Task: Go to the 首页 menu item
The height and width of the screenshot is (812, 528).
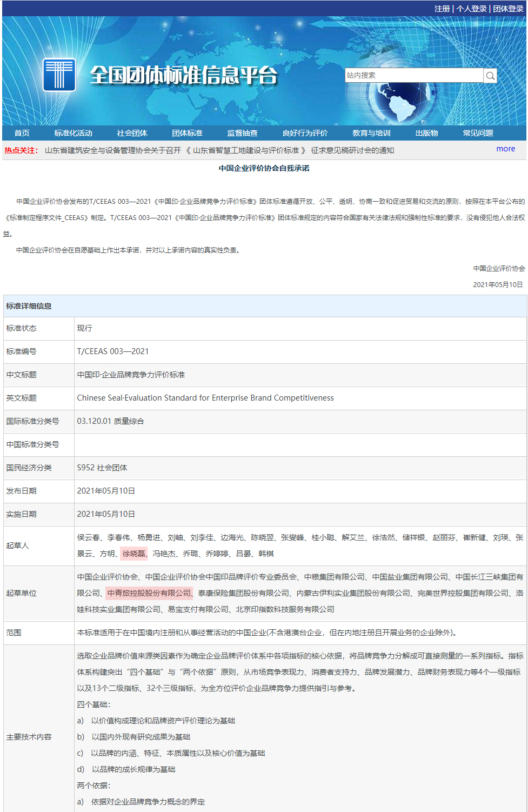Action: tap(22, 133)
